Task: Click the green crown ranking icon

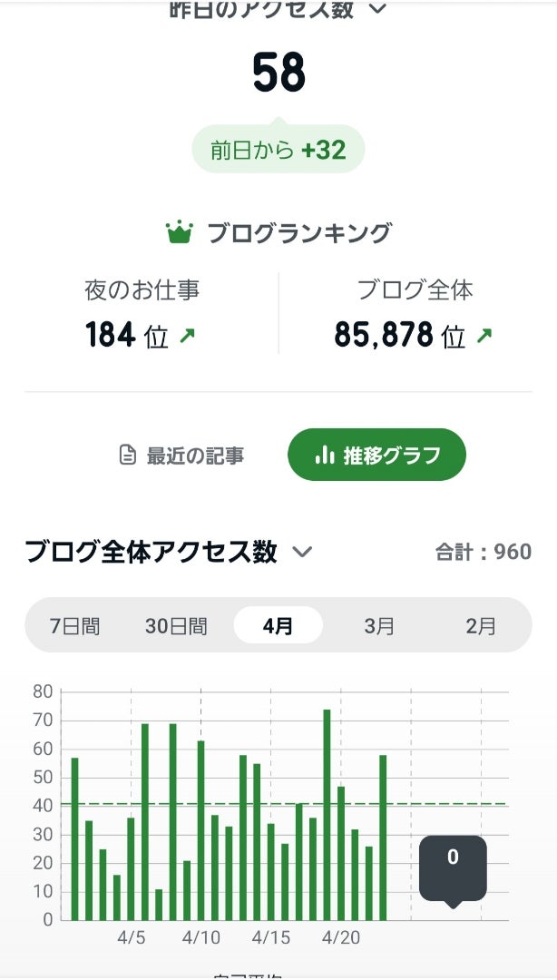Action: click(180, 233)
